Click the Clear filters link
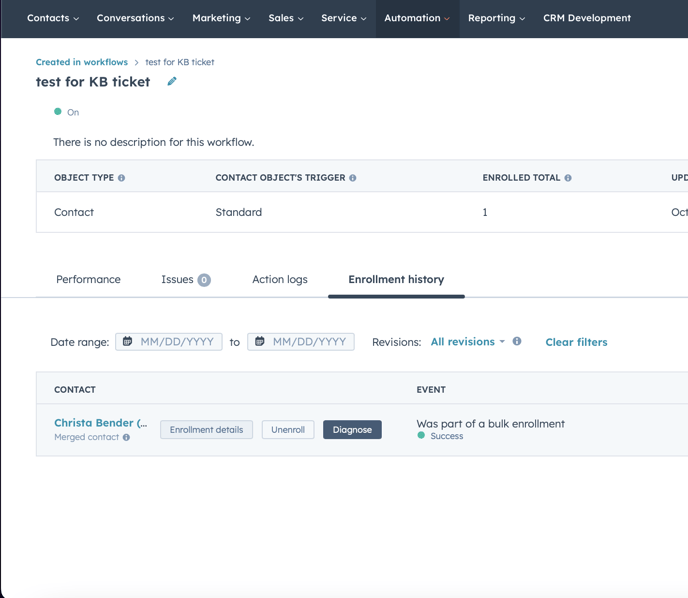Viewport: 688px width, 598px height. click(576, 342)
